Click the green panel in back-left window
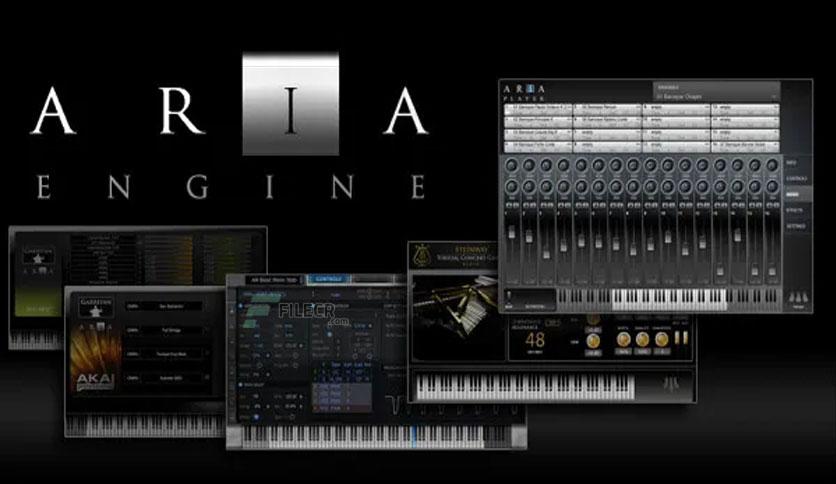This screenshot has height=484, width=836. pyautogui.click(x=39, y=301)
